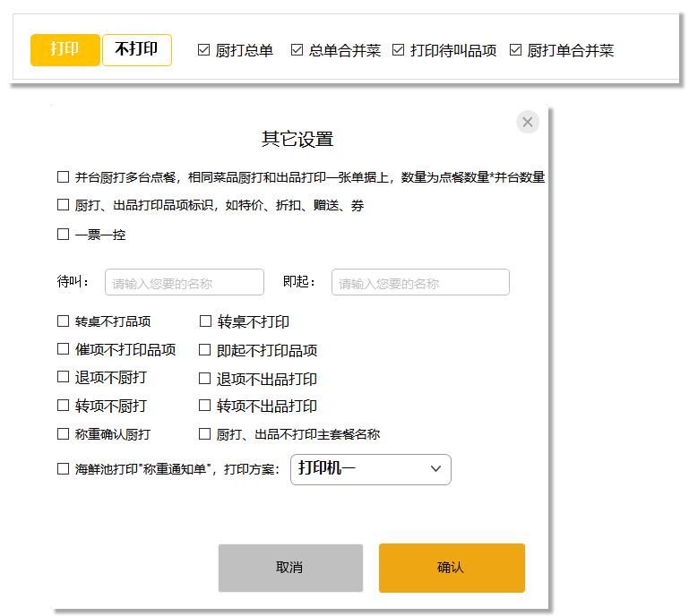Check the 转项不厨打 option
Image resolution: width=689 pixels, height=616 pixels.
pos(64,406)
